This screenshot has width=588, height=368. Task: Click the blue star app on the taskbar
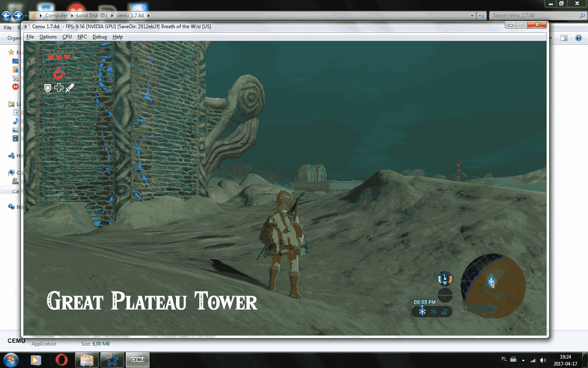tap(112, 360)
